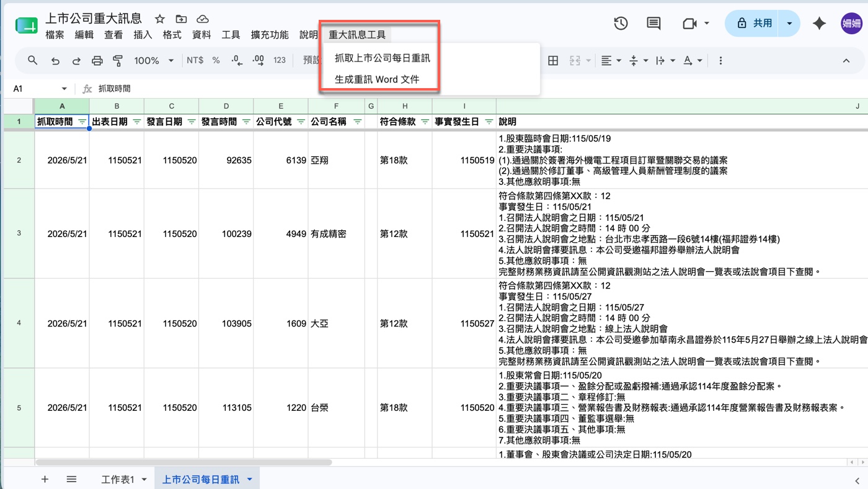Add a new sheet with plus
Image resolution: width=868 pixels, height=489 pixels.
pos(45,479)
